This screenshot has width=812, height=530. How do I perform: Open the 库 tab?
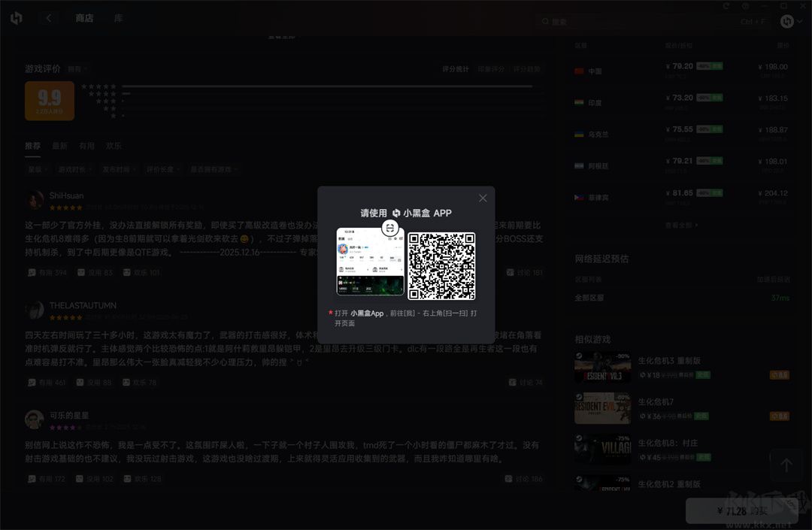coord(118,18)
